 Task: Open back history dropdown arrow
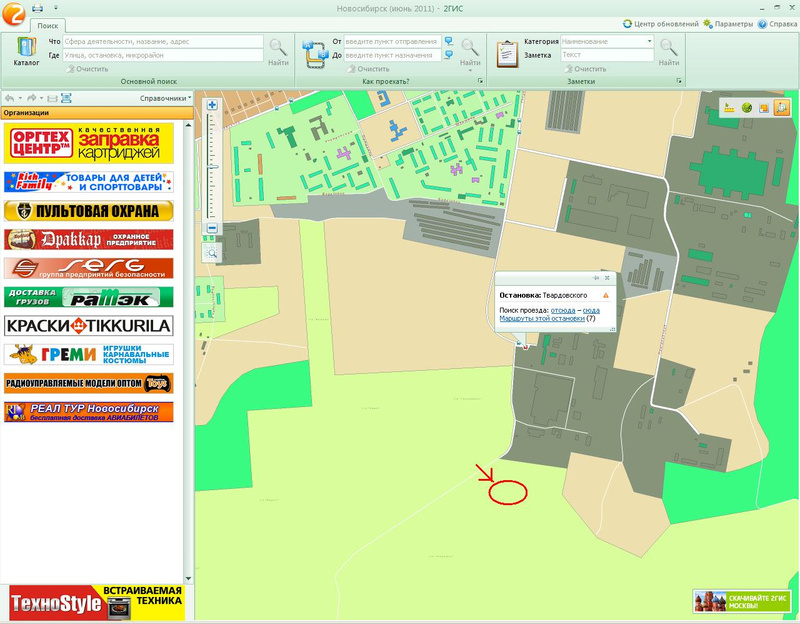click(x=20, y=98)
